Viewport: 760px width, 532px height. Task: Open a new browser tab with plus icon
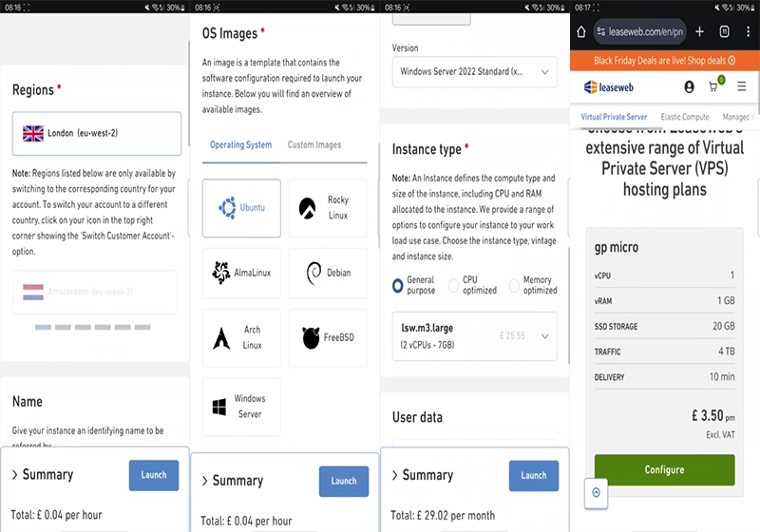699,32
